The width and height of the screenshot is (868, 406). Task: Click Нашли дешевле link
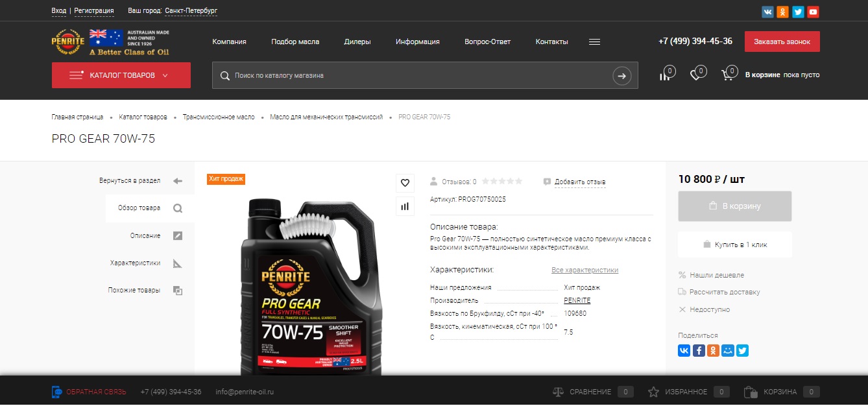(717, 275)
